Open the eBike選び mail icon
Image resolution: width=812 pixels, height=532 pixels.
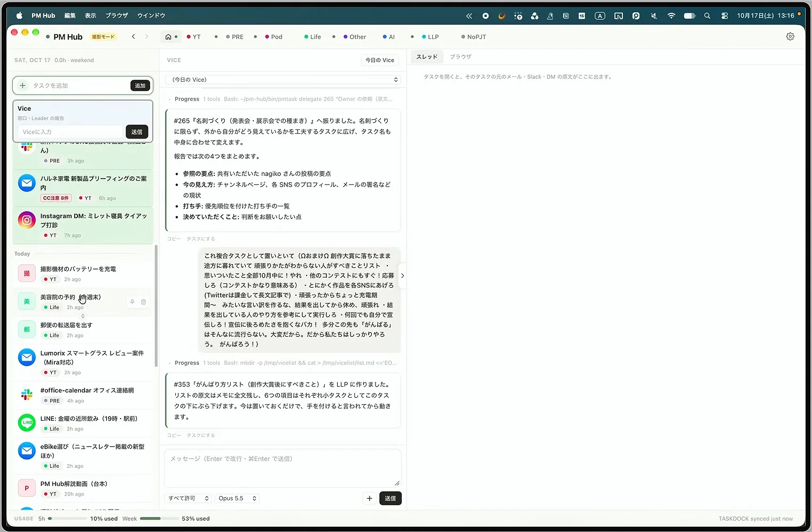pyautogui.click(x=27, y=451)
